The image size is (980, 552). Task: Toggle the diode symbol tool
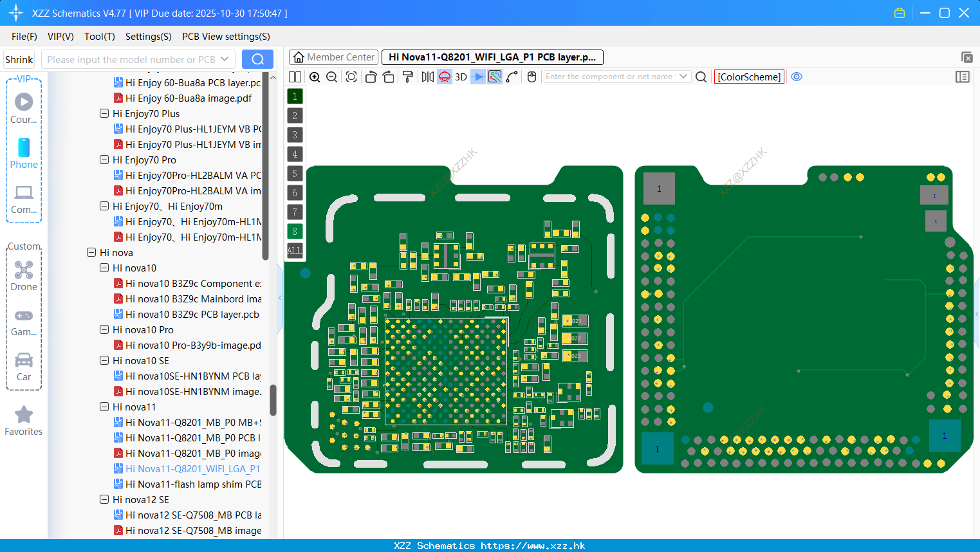tap(478, 77)
